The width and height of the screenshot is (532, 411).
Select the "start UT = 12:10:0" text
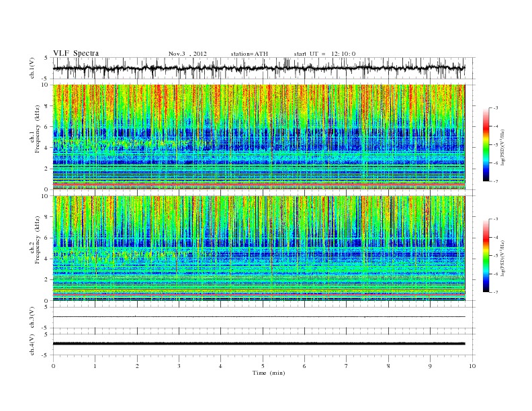(x=324, y=54)
